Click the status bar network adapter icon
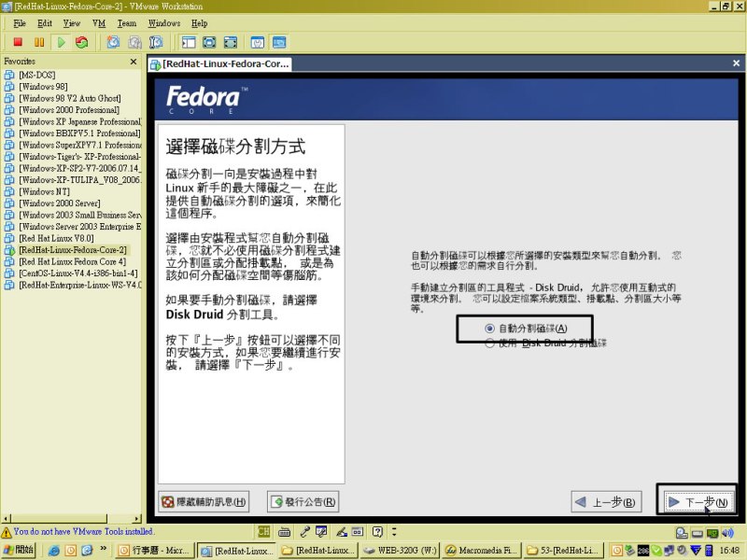Screen dimensions: 747x560 coord(712,533)
